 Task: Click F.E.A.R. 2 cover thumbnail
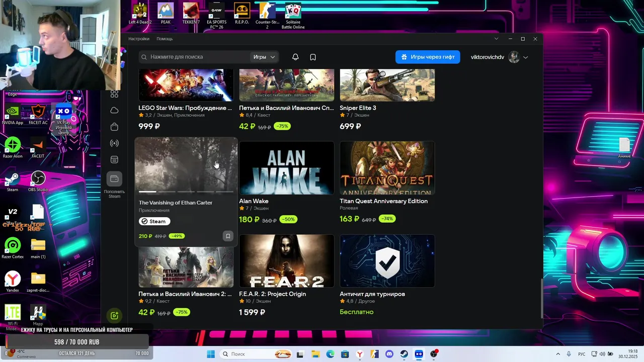pyautogui.click(x=287, y=261)
